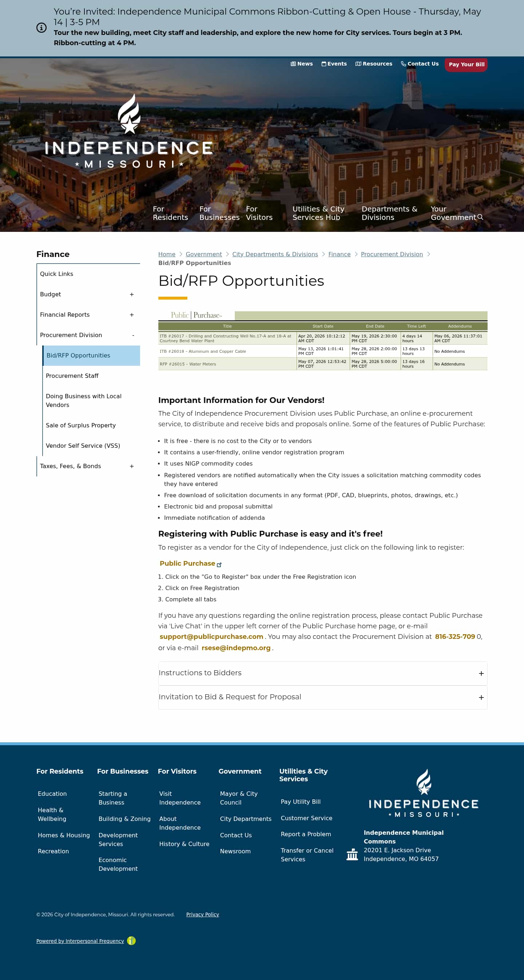Open the Privacy Policy footer link
Screen dimensions: 524x980
[x=202, y=914]
